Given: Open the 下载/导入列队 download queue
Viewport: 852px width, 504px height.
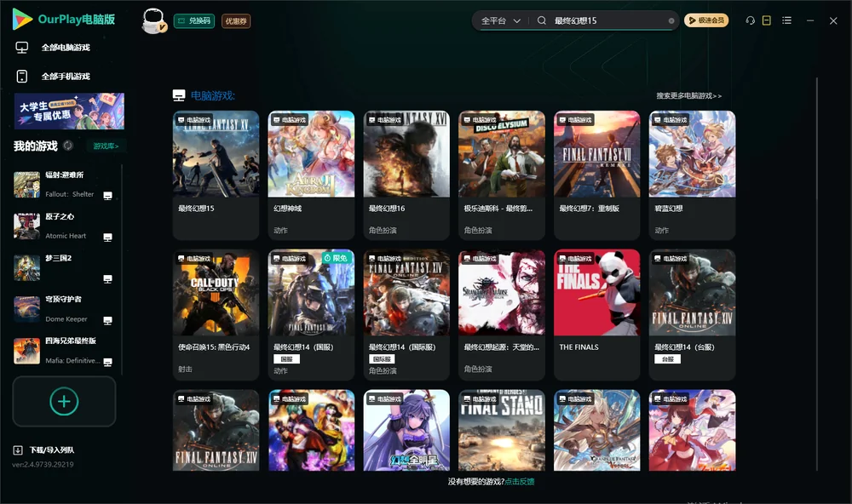Looking at the screenshot, I should (x=52, y=450).
